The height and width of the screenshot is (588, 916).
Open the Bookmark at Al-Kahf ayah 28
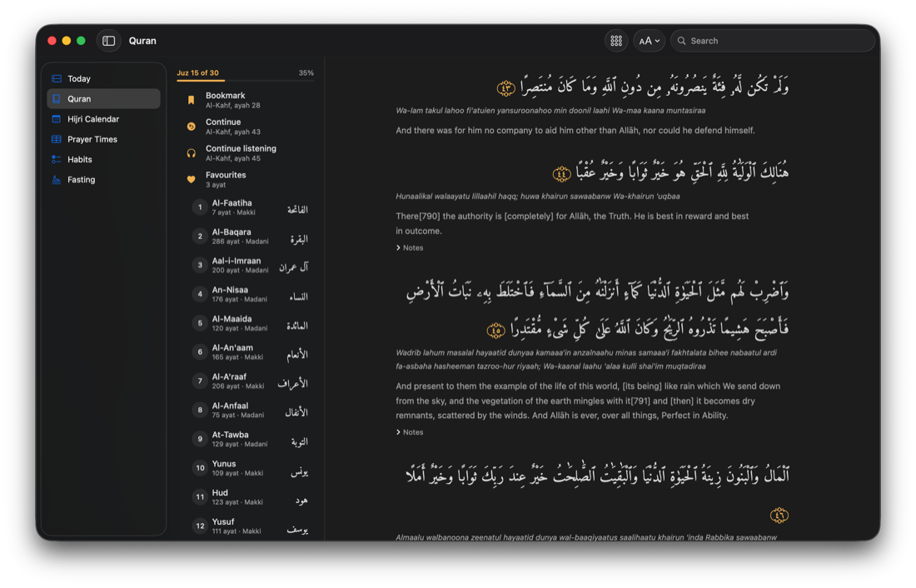click(x=246, y=100)
